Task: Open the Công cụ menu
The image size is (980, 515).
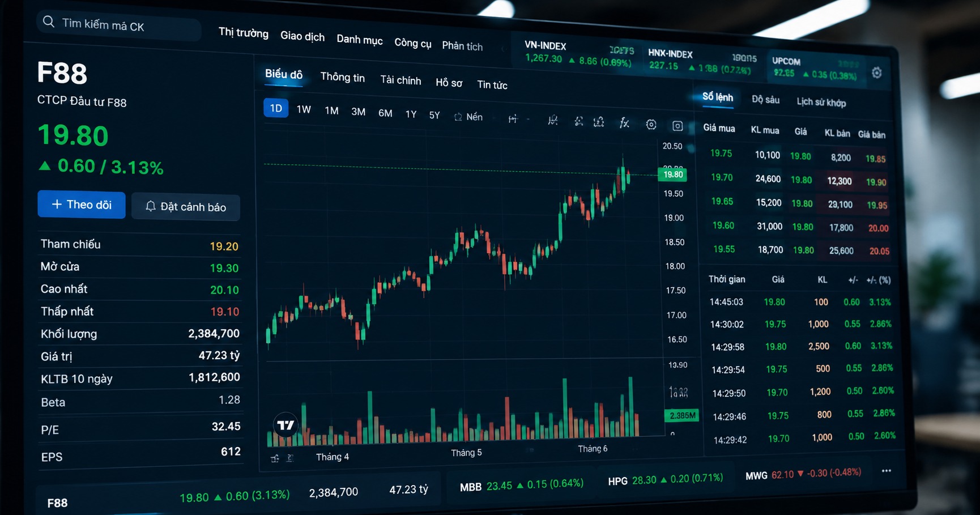Action: (413, 43)
